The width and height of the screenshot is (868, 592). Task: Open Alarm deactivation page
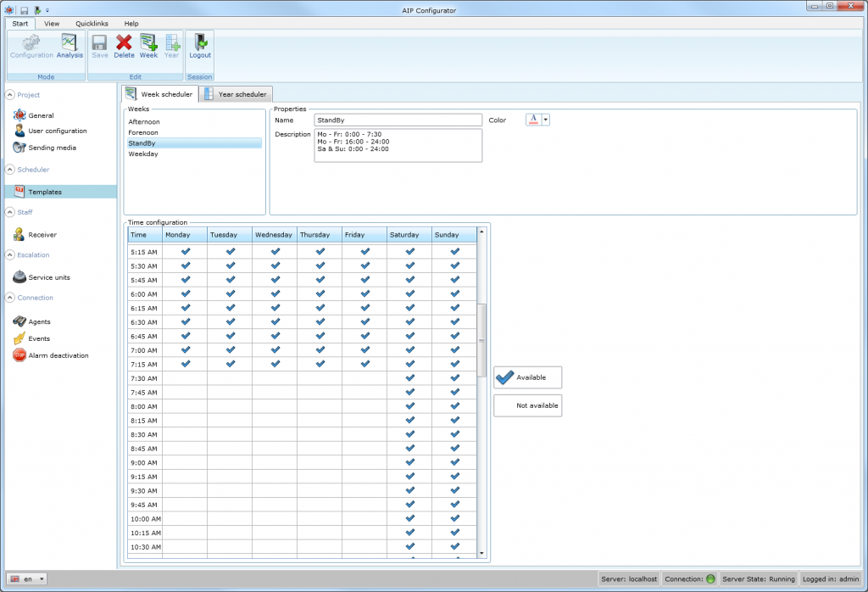58,355
